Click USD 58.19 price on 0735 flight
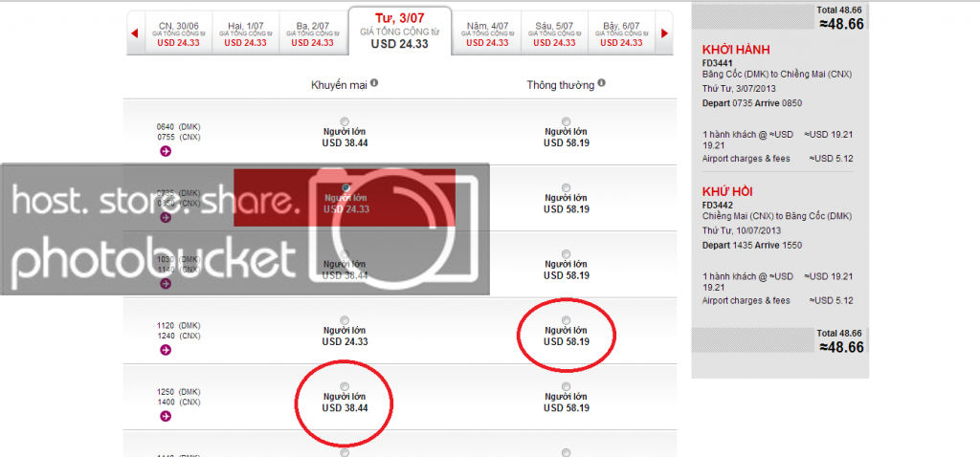Viewport: 980px width, 457px height. pyautogui.click(x=567, y=209)
